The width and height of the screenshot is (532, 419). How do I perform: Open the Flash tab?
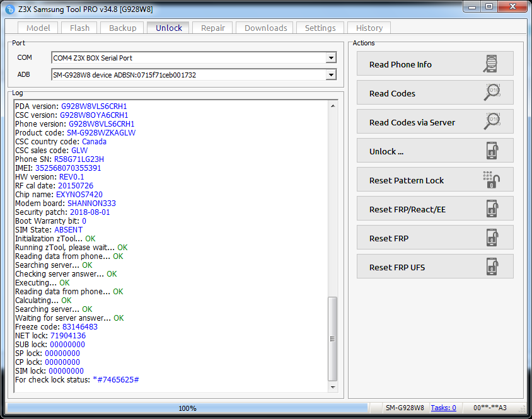click(x=79, y=28)
